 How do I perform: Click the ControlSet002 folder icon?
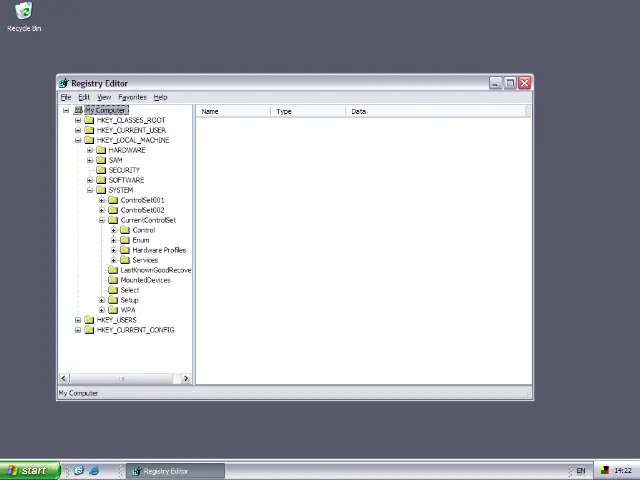click(113, 210)
